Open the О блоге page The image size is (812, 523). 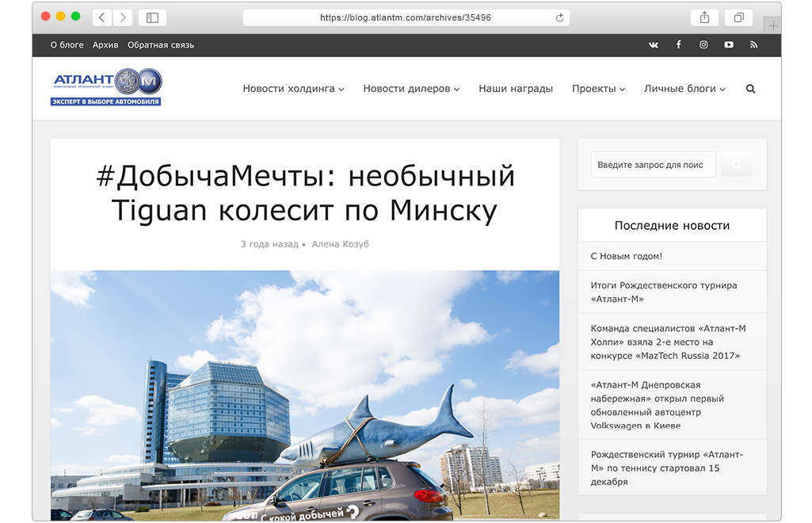pos(67,45)
